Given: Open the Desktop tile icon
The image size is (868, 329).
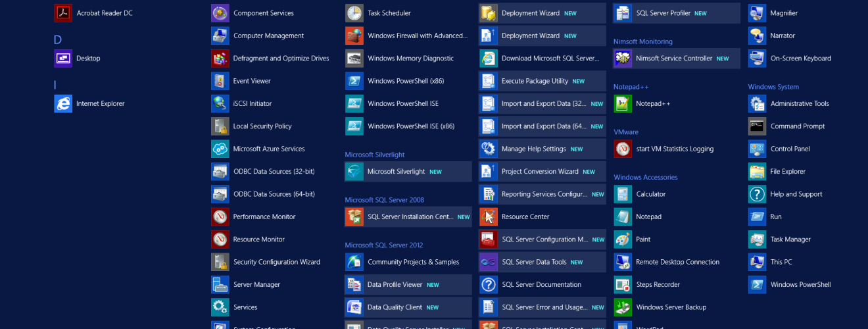Looking at the screenshot, I should pyautogui.click(x=63, y=59).
